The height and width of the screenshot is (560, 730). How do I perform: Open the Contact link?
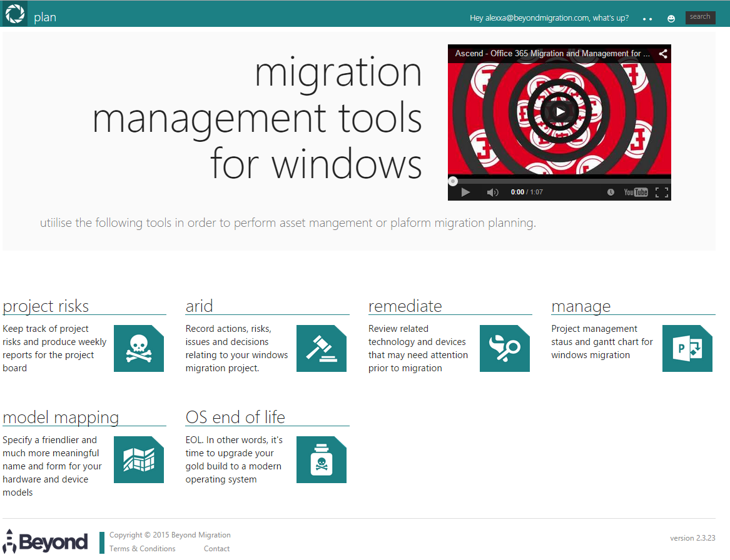click(x=216, y=549)
